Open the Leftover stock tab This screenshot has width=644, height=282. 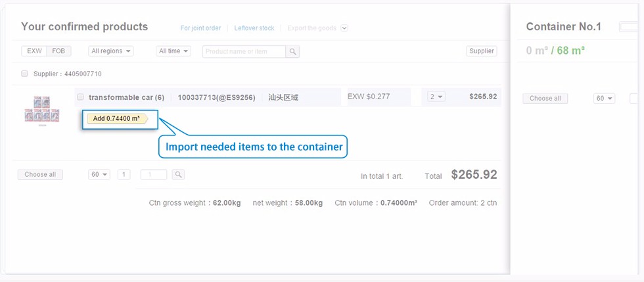click(254, 28)
